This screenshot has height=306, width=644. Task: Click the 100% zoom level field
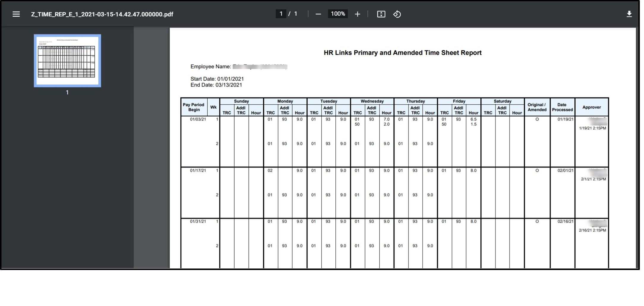338,14
